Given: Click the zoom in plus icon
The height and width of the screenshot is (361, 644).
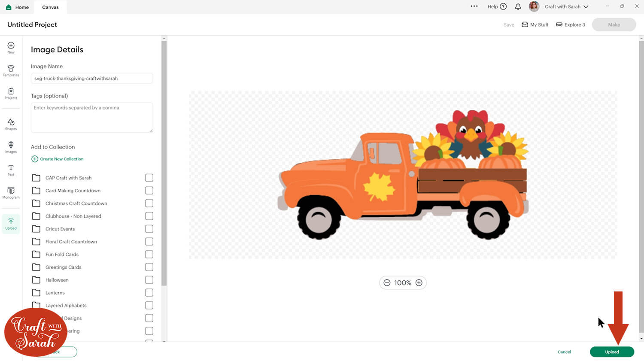Looking at the screenshot, I should (x=419, y=282).
